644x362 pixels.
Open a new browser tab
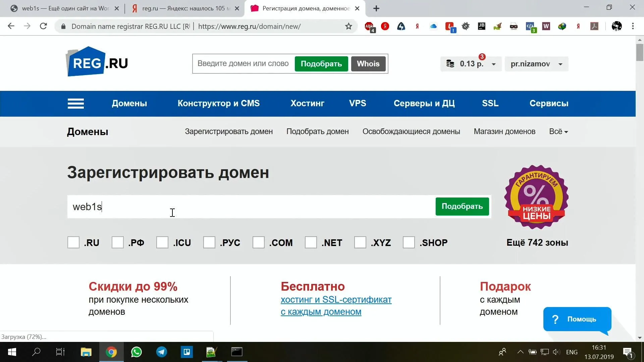376,8
